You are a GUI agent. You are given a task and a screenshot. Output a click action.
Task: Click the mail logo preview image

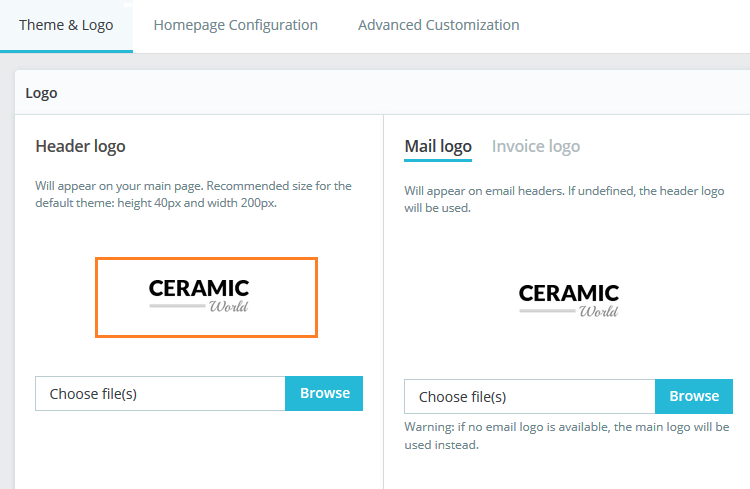tap(569, 300)
